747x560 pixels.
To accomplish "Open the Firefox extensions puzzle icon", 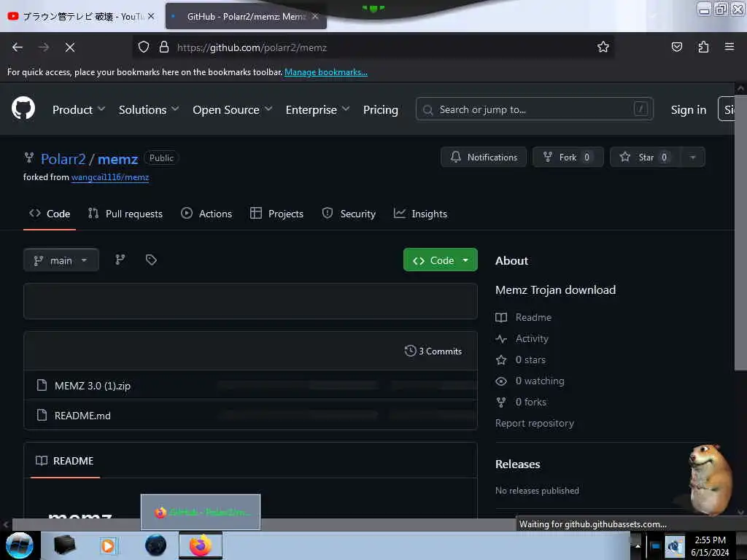I will point(703,47).
